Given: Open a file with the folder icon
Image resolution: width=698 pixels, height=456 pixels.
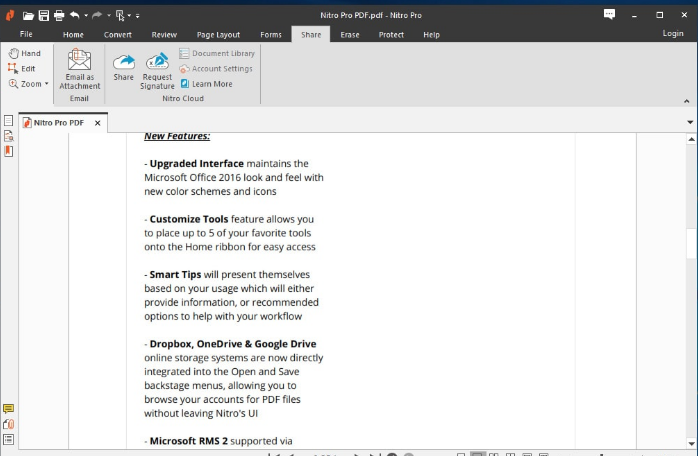Looking at the screenshot, I should click(28, 16).
